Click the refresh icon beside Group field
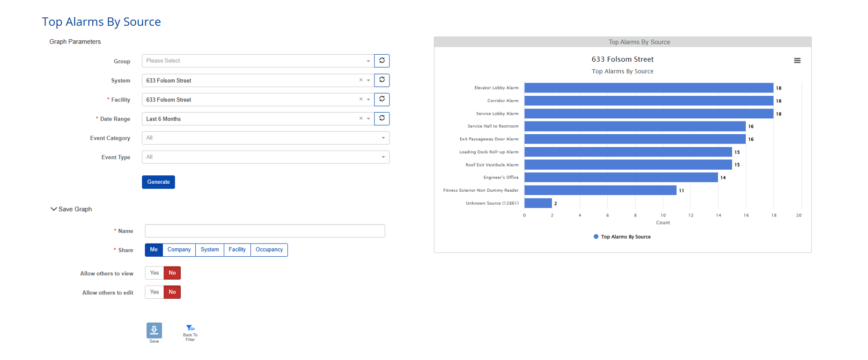868x360 pixels. 382,61
